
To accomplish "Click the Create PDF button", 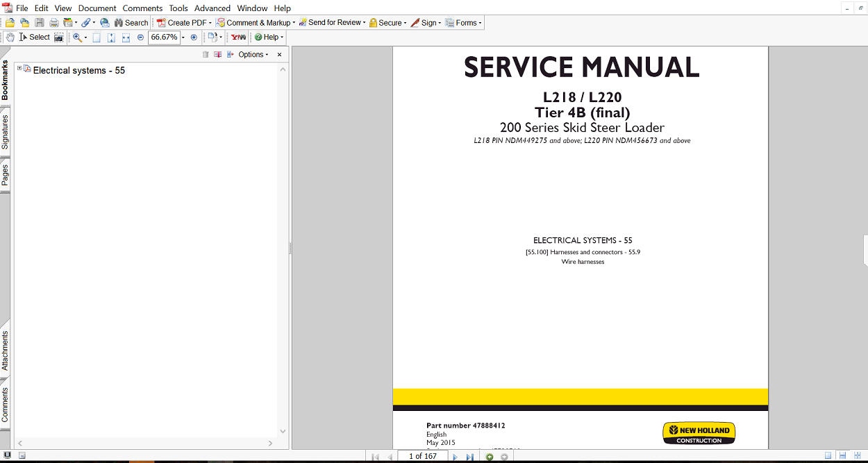I will click(183, 23).
